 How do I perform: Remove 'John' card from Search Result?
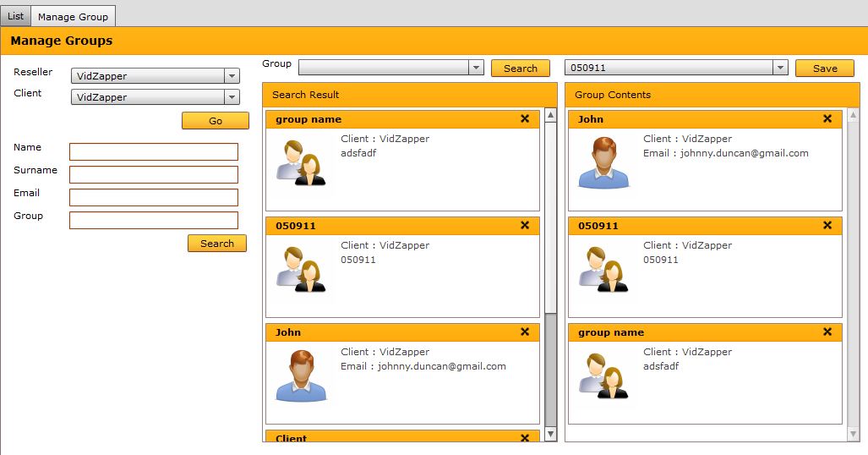[x=525, y=332]
